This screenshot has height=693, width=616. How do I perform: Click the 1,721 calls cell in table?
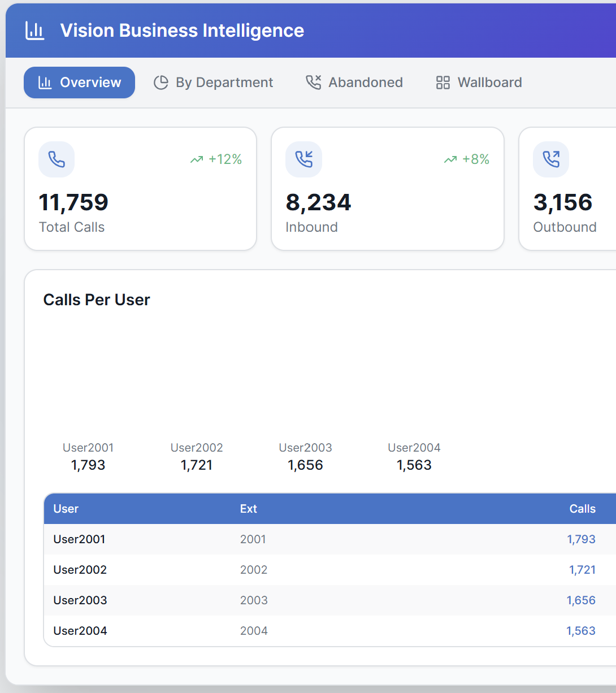point(583,570)
